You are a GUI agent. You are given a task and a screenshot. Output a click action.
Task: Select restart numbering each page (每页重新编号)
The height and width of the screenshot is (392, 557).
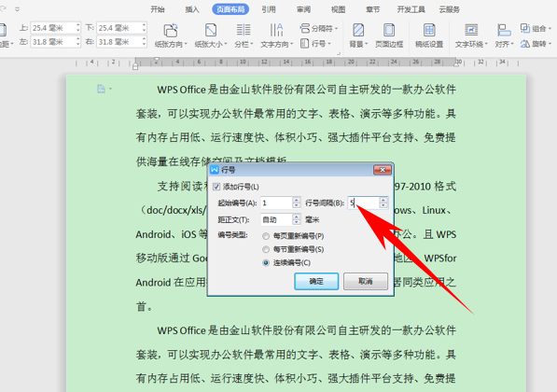266,236
